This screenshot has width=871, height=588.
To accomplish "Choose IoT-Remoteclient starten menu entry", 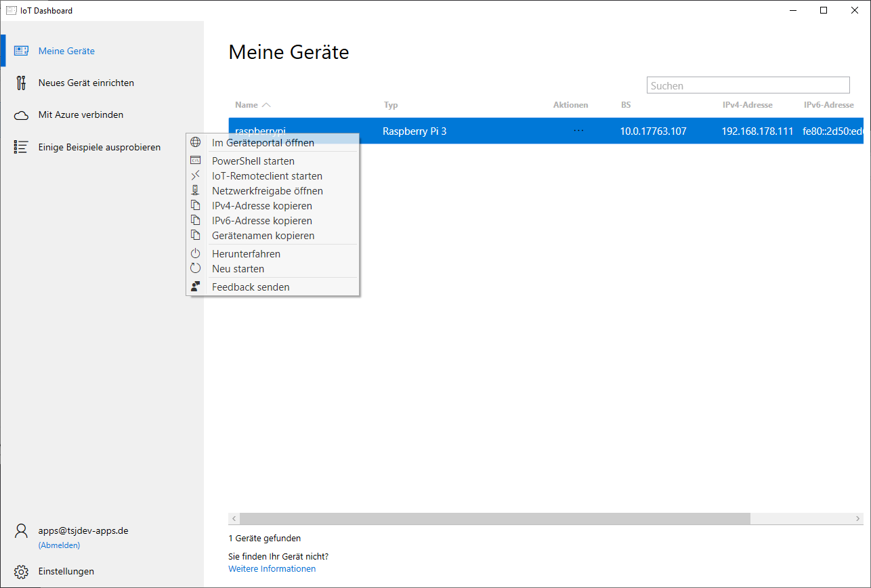I will [267, 176].
